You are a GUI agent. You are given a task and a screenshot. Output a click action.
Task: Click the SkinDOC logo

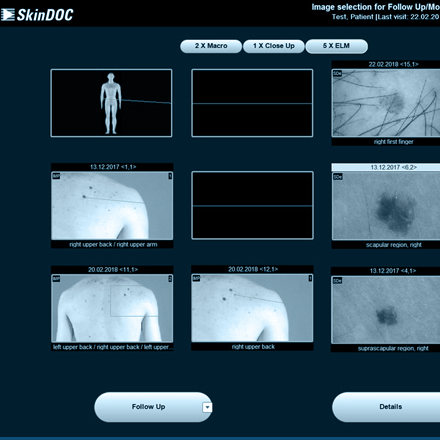[x=37, y=15]
